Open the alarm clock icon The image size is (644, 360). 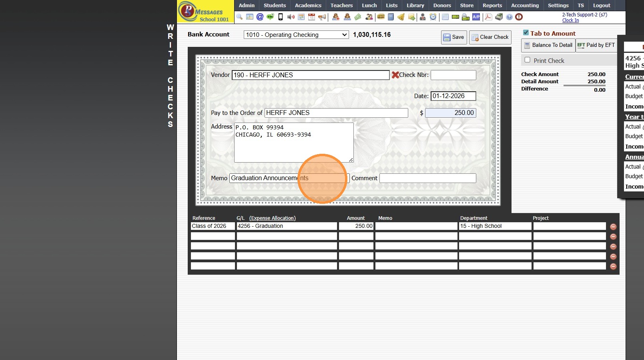[433, 17]
